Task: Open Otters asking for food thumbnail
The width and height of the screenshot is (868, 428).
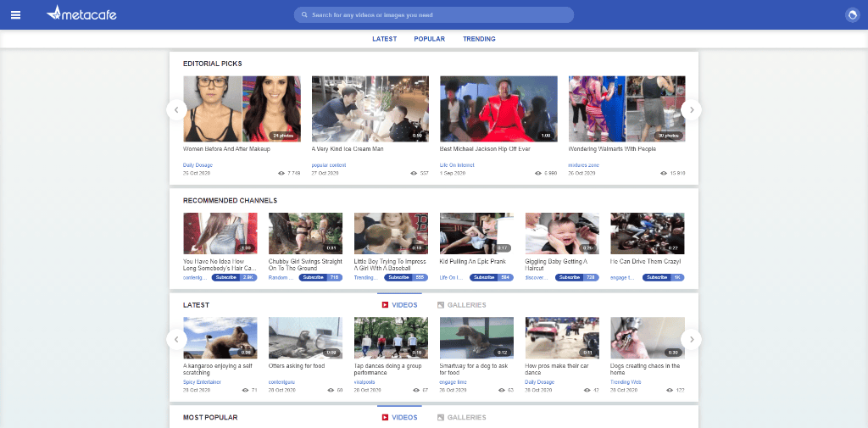Action: 305,338
